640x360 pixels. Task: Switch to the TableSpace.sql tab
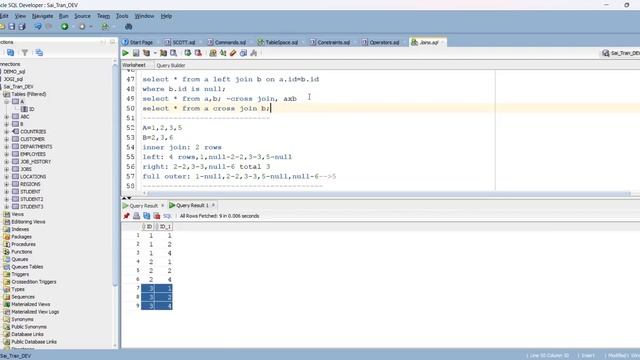click(x=278, y=42)
